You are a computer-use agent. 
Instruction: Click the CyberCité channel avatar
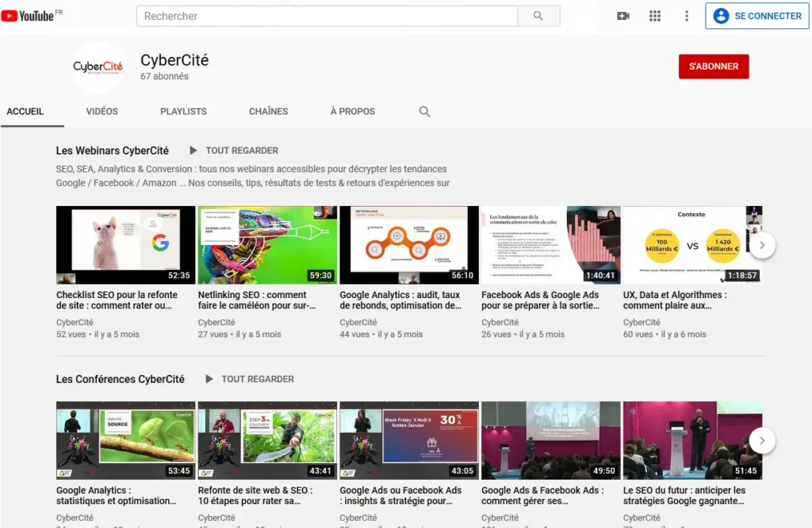click(x=98, y=67)
